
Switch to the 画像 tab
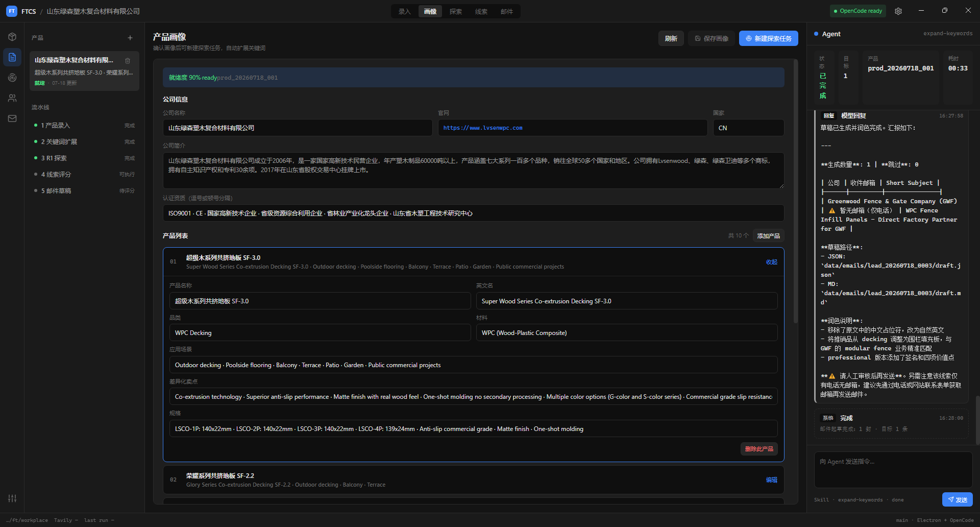430,11
